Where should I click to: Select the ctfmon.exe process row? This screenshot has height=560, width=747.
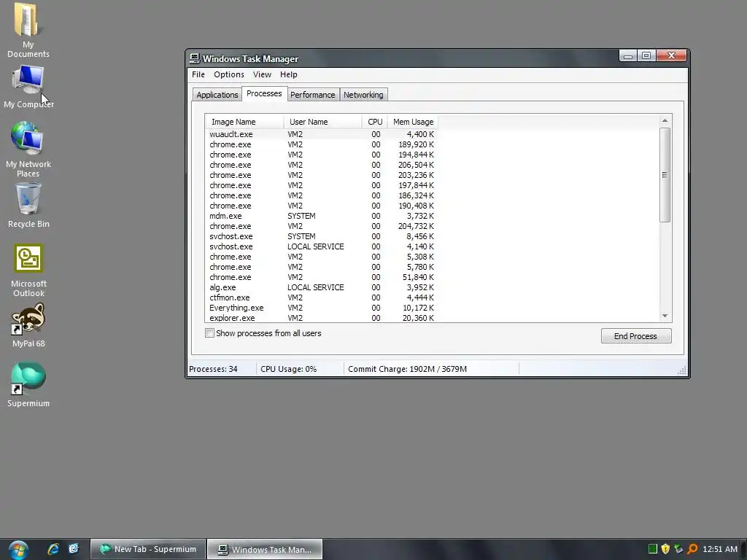(x=322, y=297)
